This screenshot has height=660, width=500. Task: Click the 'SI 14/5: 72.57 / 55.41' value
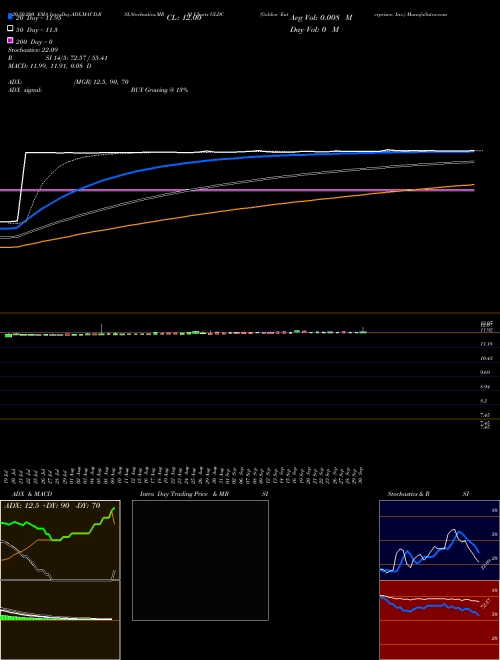[x=77, y=58]
